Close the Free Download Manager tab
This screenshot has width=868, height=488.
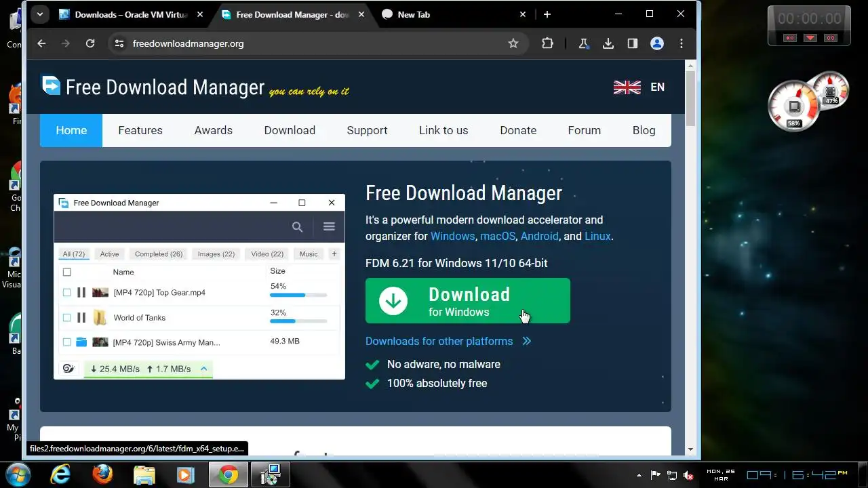(361, 14)
